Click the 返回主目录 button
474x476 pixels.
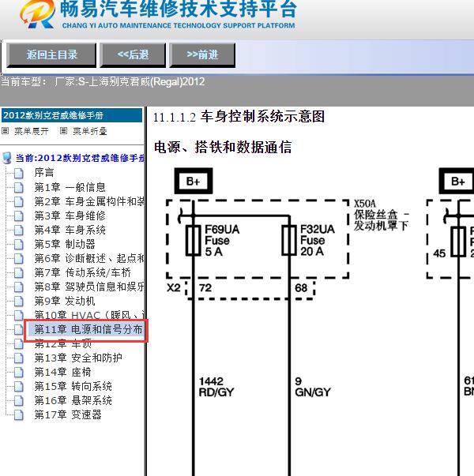pos(51,55)
